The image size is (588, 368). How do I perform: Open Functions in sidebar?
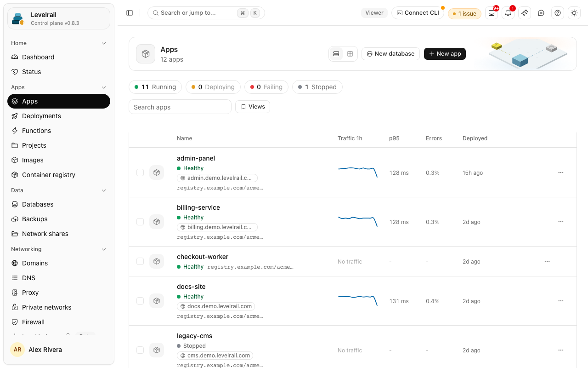click(59, 131)
